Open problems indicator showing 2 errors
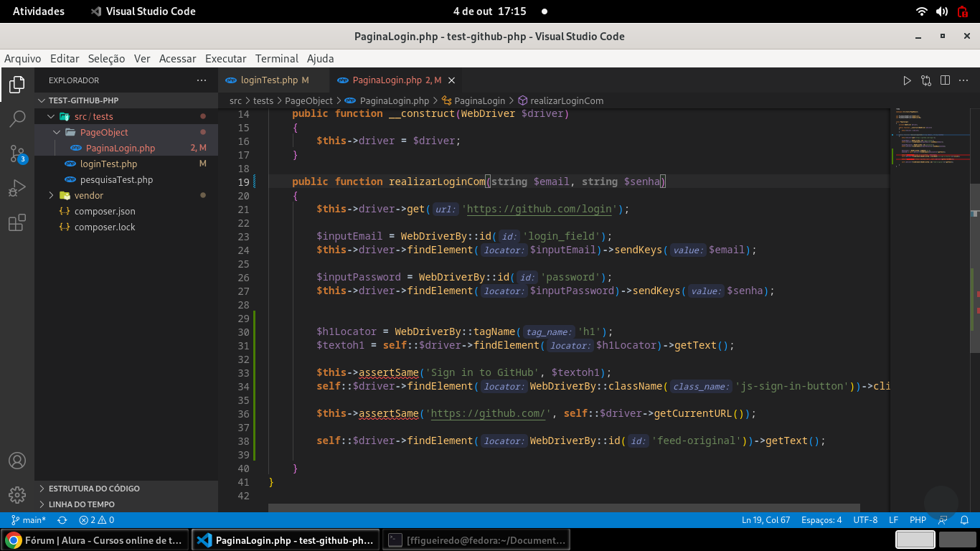The height and width of the screenshot is (551, 980). (x=97, y=520)
